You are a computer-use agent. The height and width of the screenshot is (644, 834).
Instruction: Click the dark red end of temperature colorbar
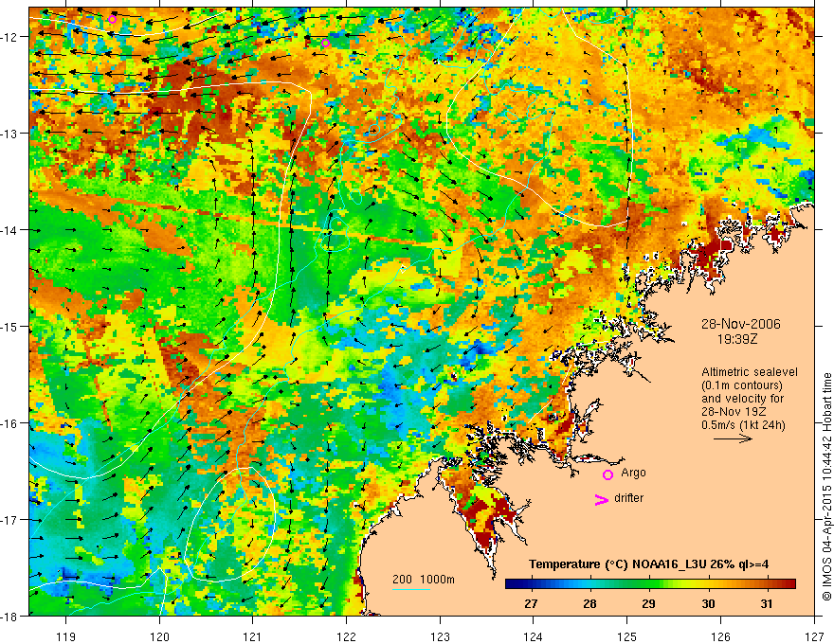[789, 584]
